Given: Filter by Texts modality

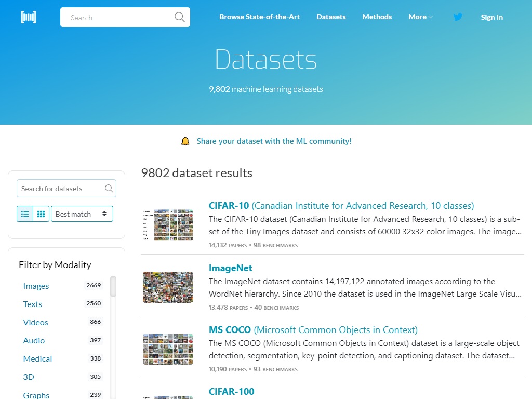Looking at the screenshot, I should click(33, 304).
